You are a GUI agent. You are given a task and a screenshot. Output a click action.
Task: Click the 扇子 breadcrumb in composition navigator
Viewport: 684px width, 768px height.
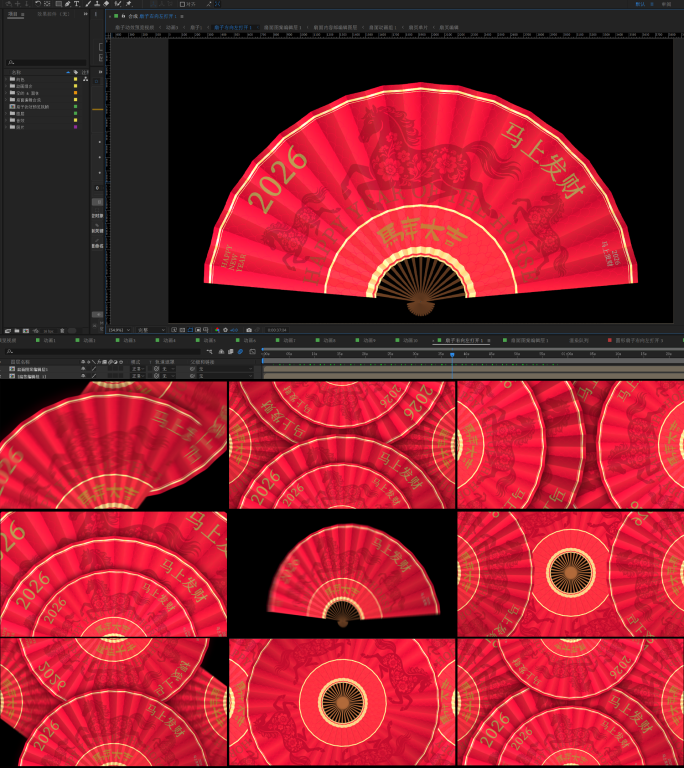[x=196, y=27]
